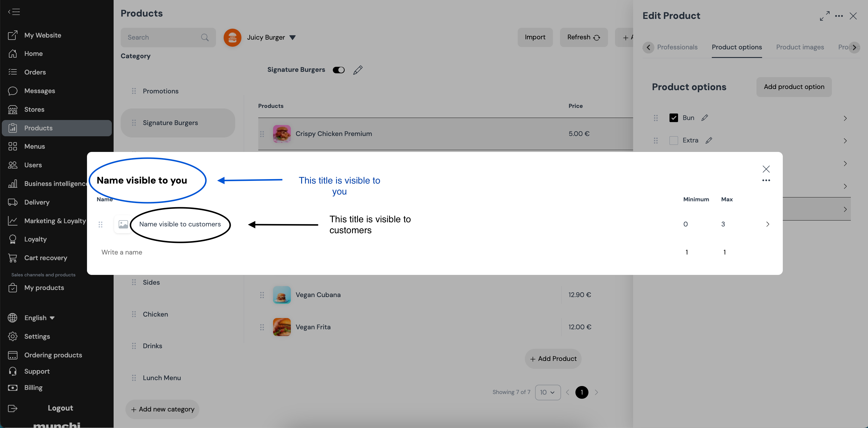Click the Refresh button
Viewport: 868px width, 428px height.
coord(583,37)
